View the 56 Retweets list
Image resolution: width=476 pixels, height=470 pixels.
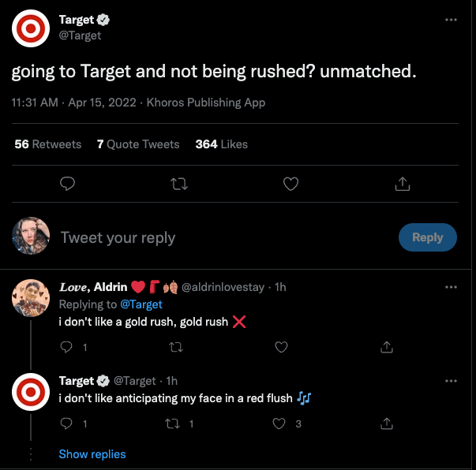(48, 144)
